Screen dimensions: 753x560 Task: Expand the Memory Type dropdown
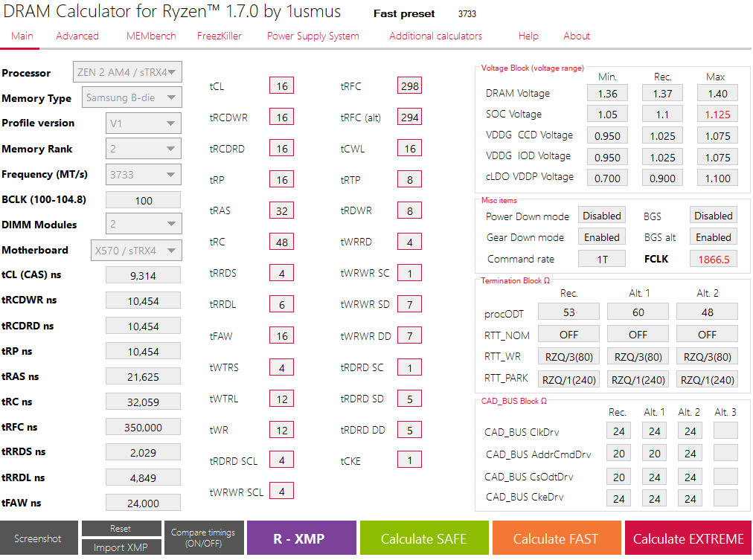coord(132,97)
